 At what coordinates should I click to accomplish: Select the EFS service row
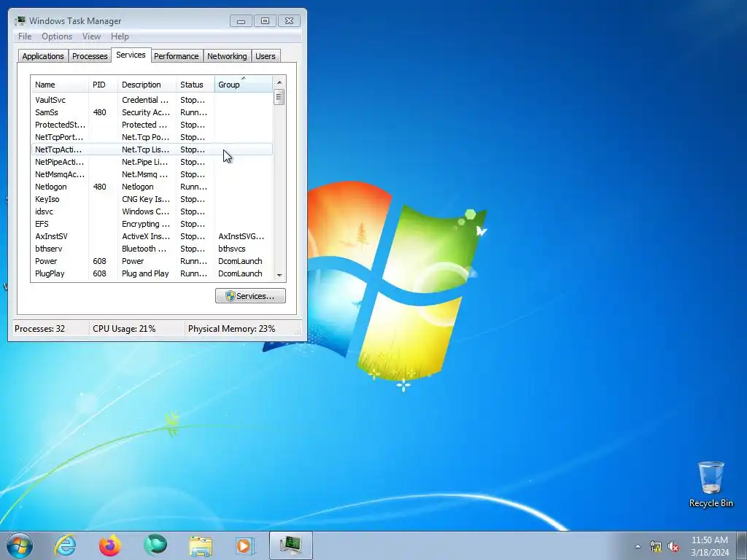(x=152, y=224)
